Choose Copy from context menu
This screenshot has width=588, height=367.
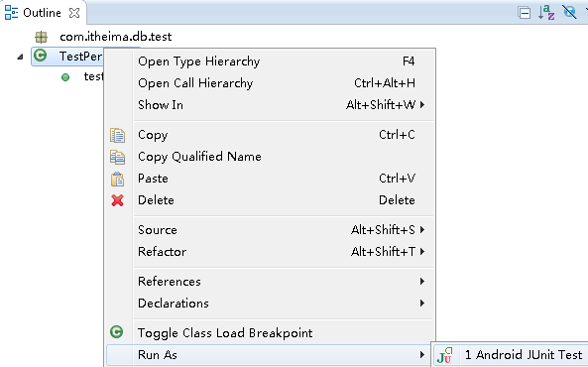point(270,135)
